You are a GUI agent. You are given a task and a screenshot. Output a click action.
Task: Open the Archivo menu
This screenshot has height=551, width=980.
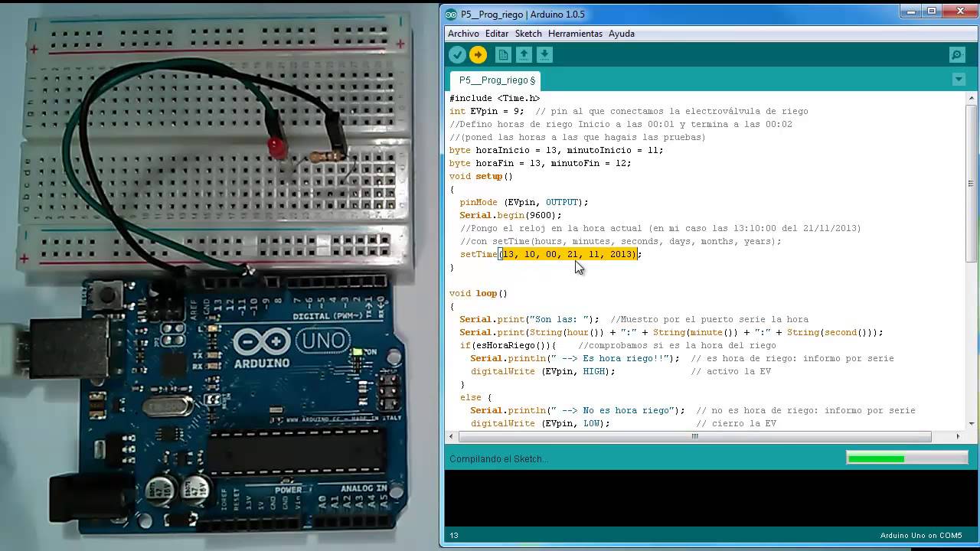coord(463,34)
